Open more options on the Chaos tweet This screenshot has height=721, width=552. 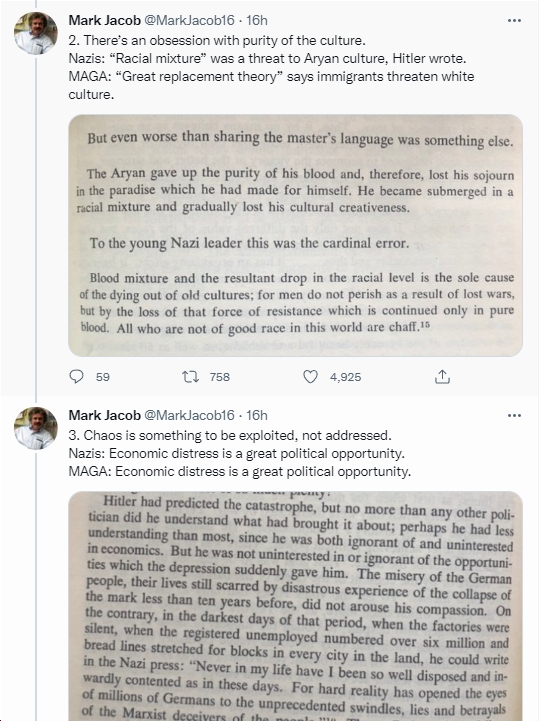pos(514,416)
